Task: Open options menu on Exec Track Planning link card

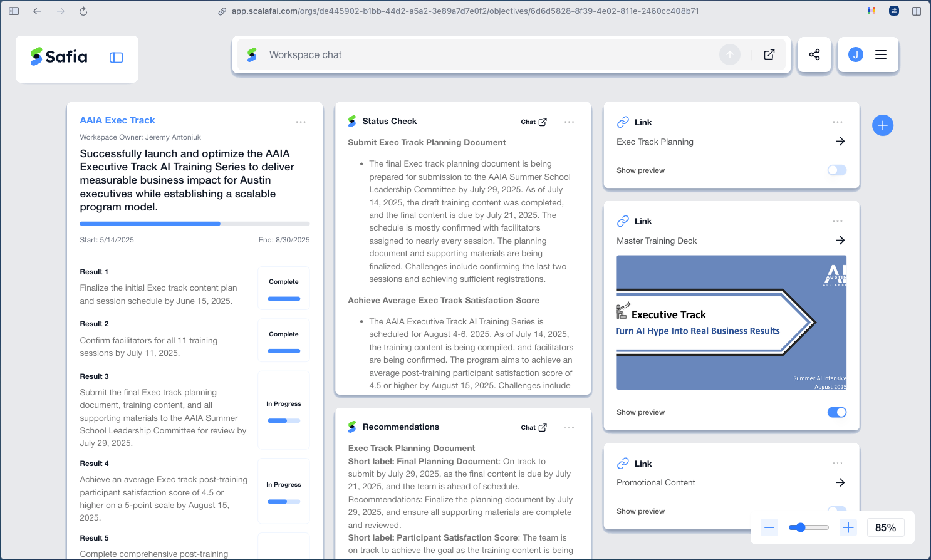Action: pyautogui.click(x=838, y=122)
